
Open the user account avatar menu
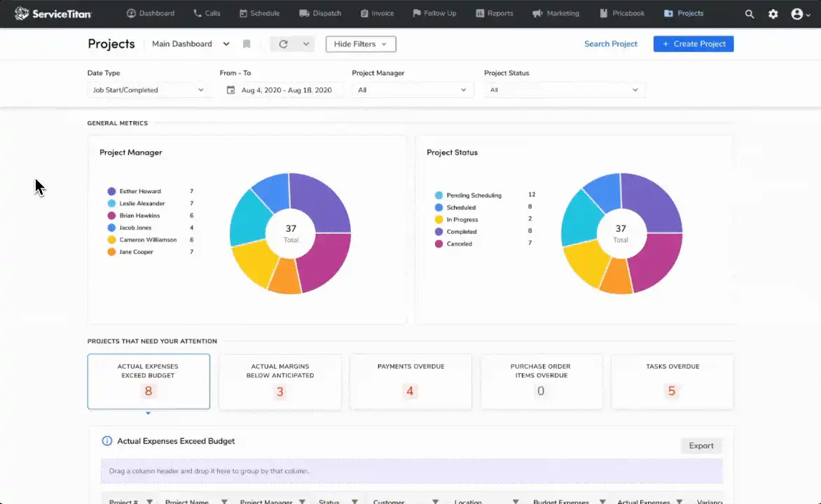click(801, 14)
